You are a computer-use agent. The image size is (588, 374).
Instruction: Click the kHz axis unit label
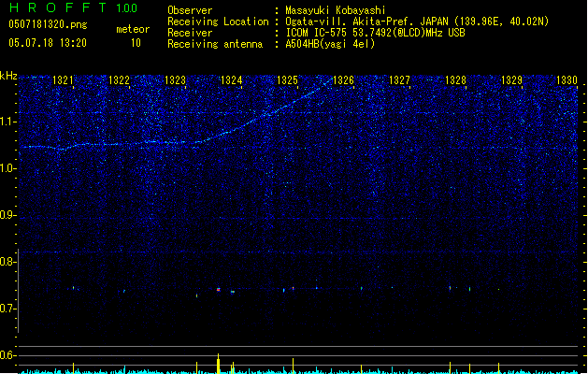pos(8,76)
